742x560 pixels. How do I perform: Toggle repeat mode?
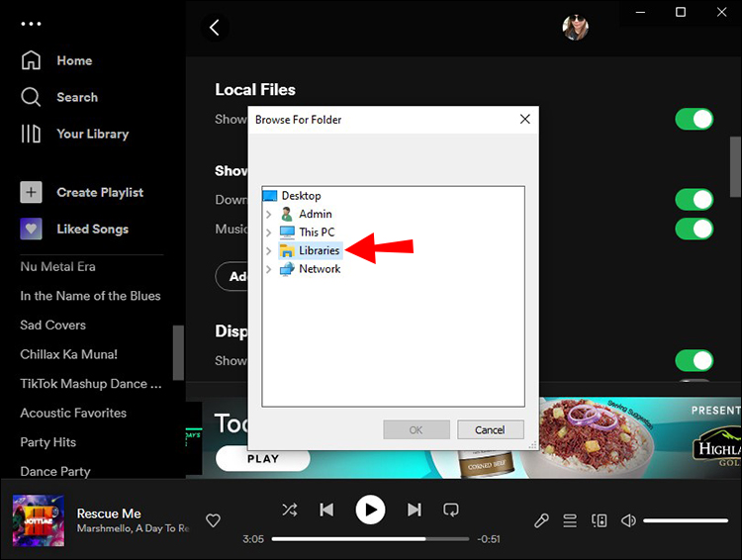451,510
